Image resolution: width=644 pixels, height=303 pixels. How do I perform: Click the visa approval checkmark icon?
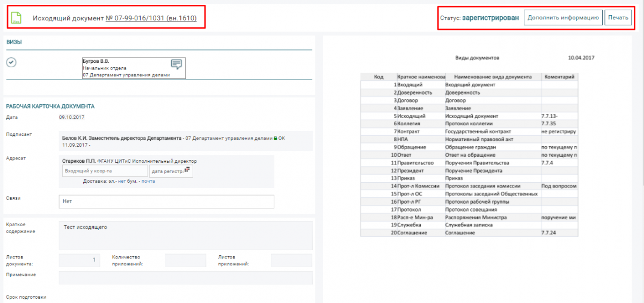click(x=11, y=62)
